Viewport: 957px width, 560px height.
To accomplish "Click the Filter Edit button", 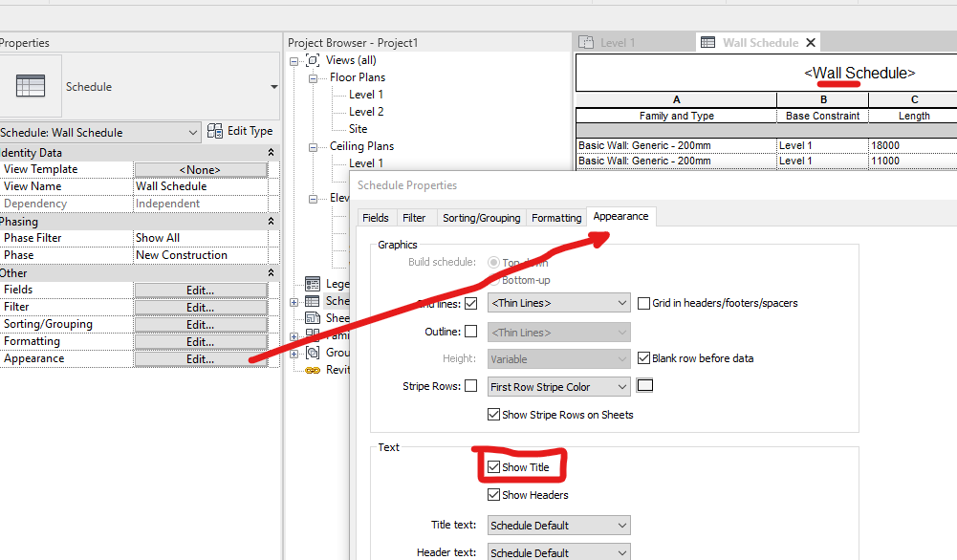I will coord(200,308).
